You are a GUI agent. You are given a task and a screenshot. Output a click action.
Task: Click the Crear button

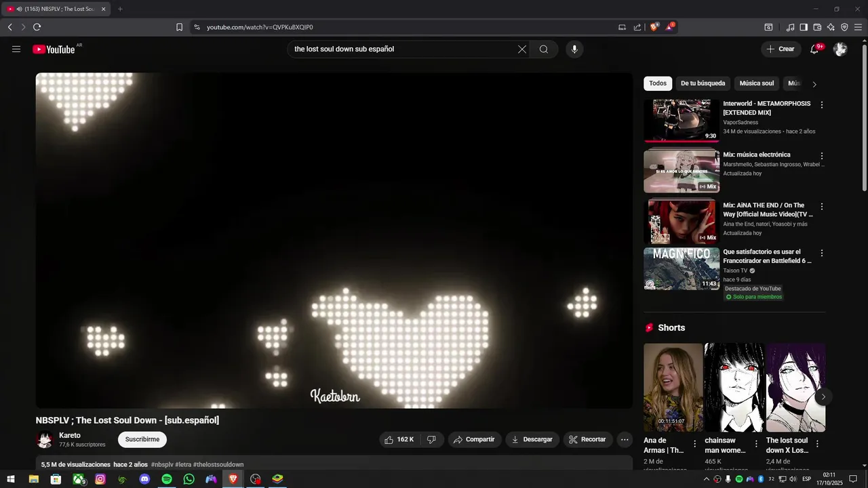click(781, 49)
